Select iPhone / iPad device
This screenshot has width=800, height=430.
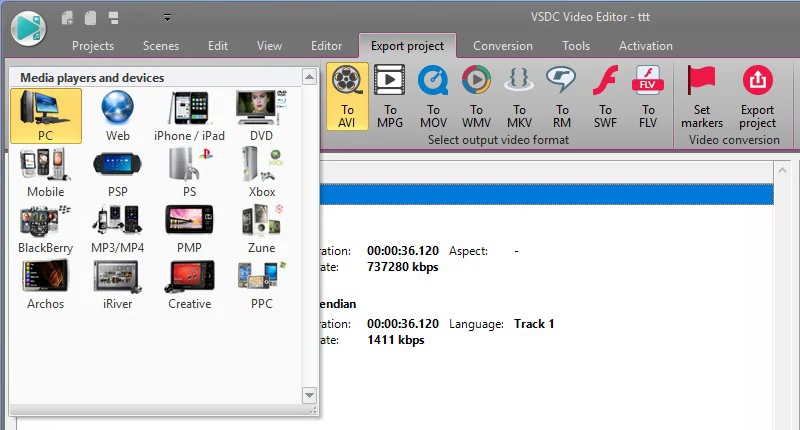pos(189,116)
